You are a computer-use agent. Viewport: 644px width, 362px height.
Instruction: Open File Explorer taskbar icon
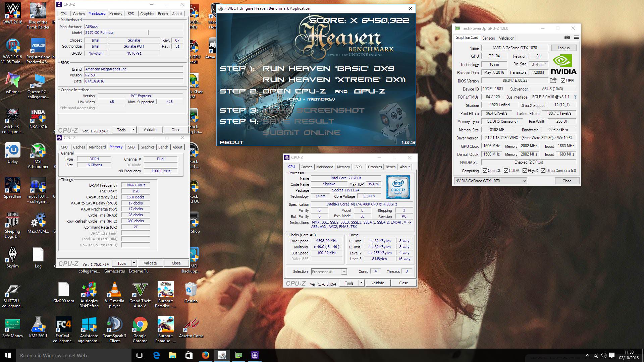(172, 355)
